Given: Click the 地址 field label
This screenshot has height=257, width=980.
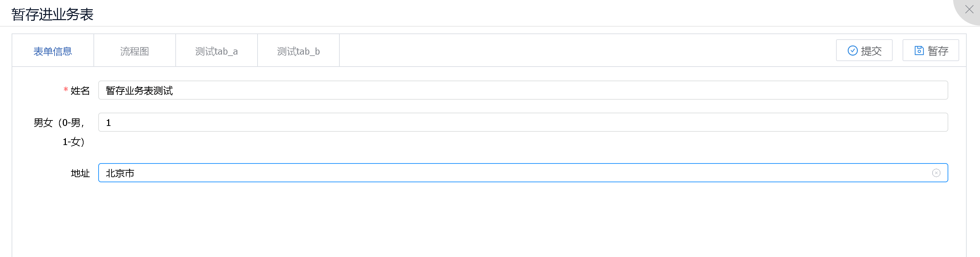Looking at the screenshot, I should click(x=80, y=174).
